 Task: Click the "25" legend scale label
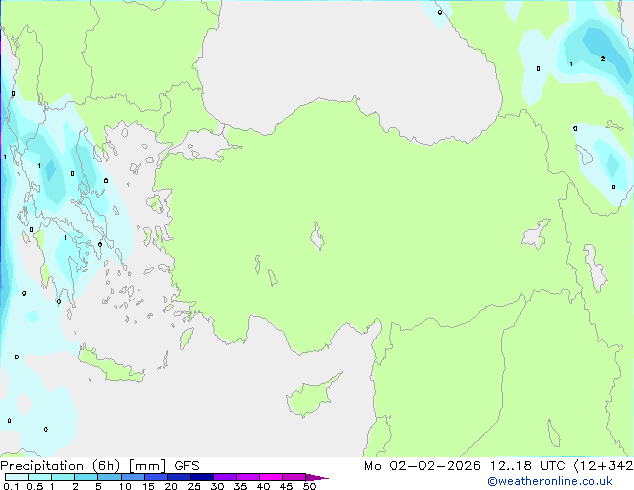point(194,486)
